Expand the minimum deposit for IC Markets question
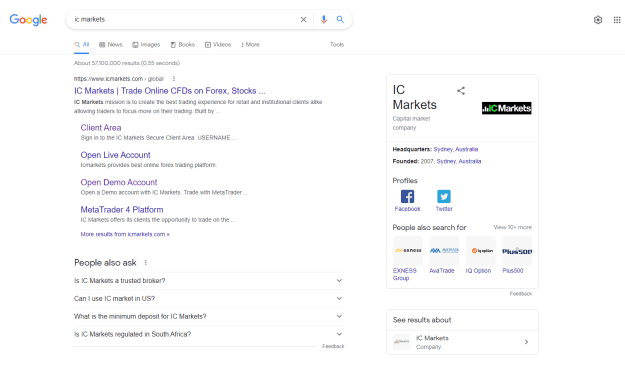The width and height of the screenshot is (625, 368). point(209,317)
